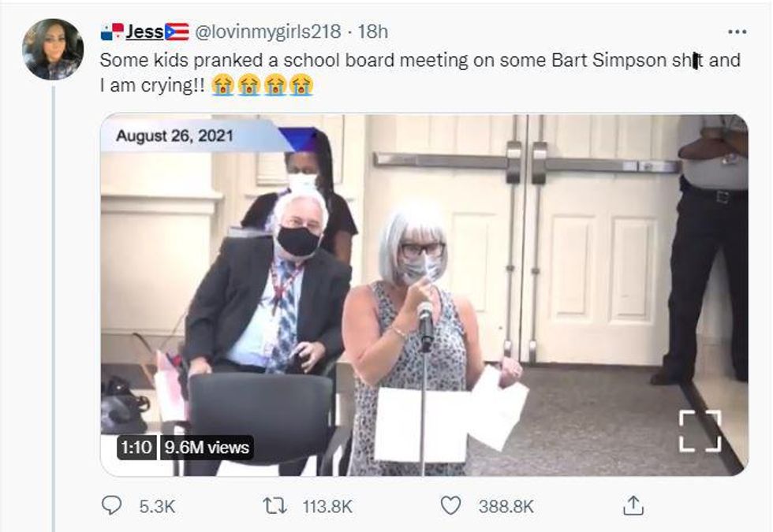The height and width of the screenshot is (532, 773).
Task: Click the 5.3K reply count
Action: pos(155,506)
